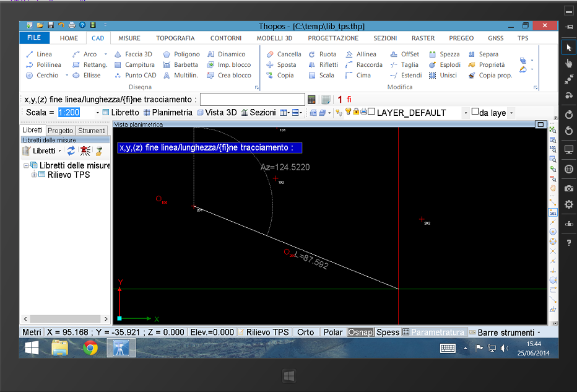Toggle the layer lightbulb visibility icon
577x392 pixels.
(348, 111)
